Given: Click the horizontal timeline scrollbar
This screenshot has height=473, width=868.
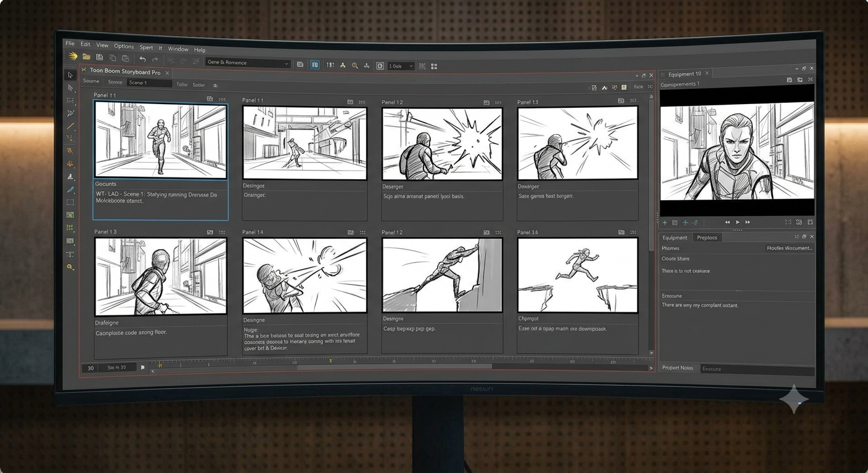Looking at the screenshot, I should pos(395,366).
